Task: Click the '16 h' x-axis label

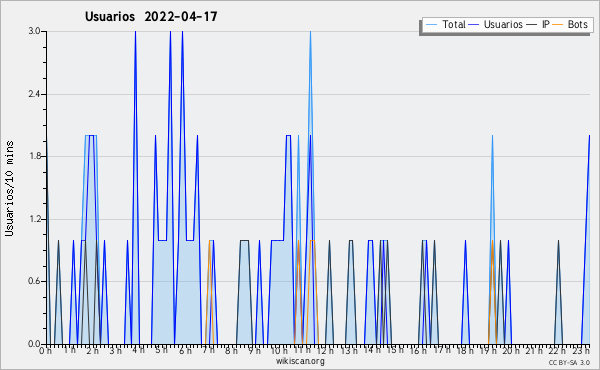Action: 418,350
